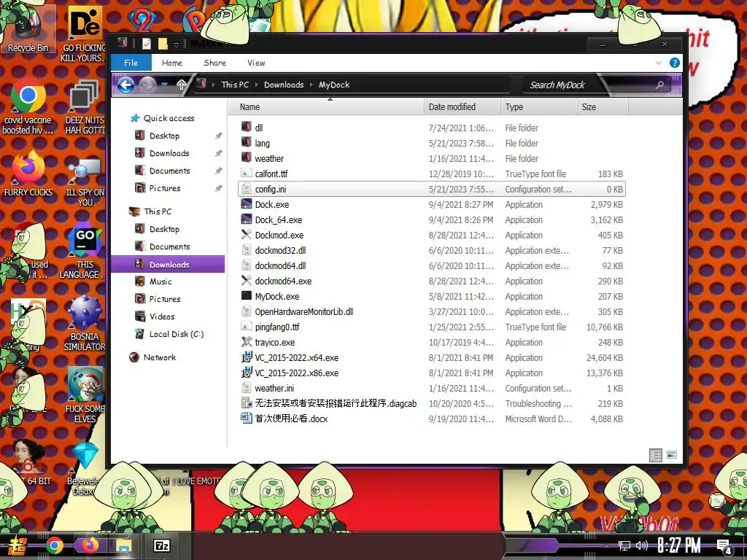Go up one folder level

(x=181, y=85)
